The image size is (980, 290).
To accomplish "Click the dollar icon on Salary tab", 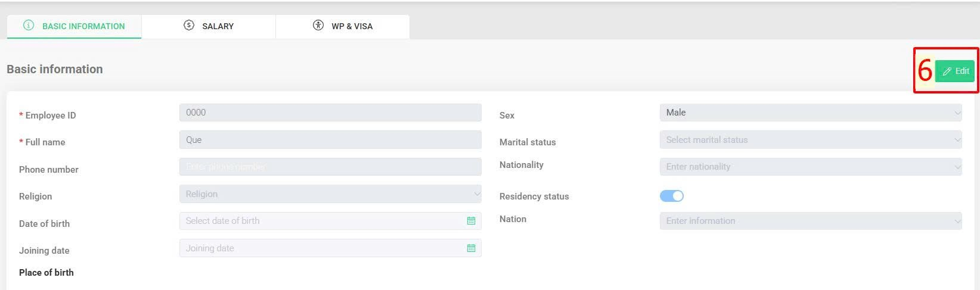I will (x=189, y=25).
